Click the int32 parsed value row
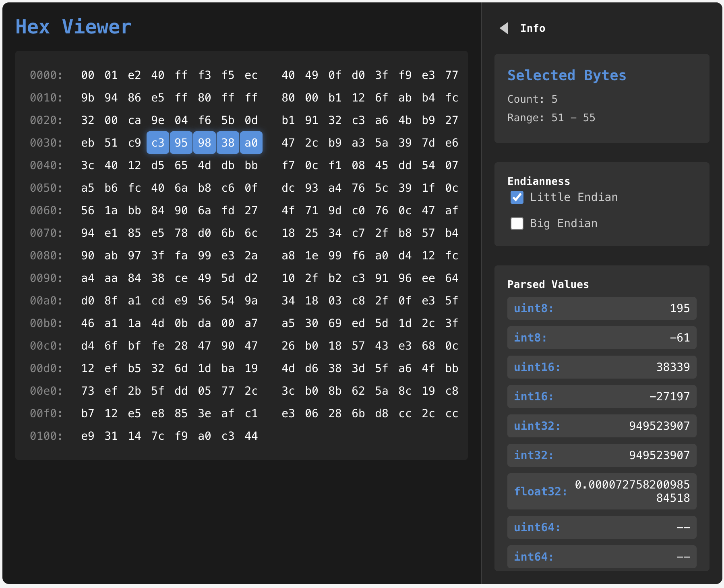Viewport: 724px width, 588px height. click(602, 455)
